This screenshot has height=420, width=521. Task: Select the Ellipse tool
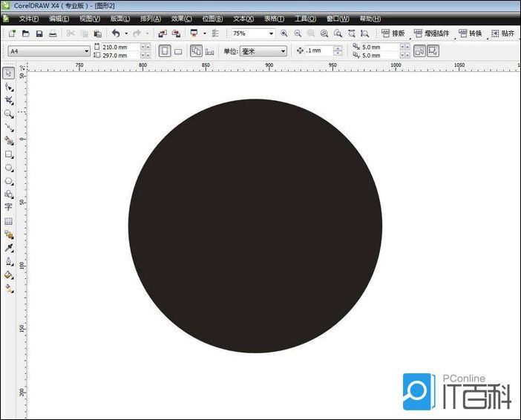click(x=9, y=168)
